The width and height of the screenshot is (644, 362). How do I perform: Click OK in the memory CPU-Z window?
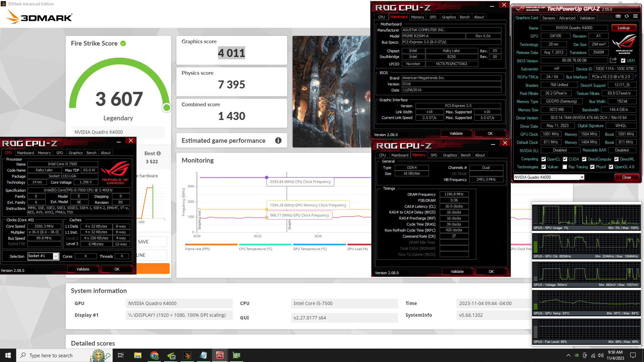coord(491,271)
